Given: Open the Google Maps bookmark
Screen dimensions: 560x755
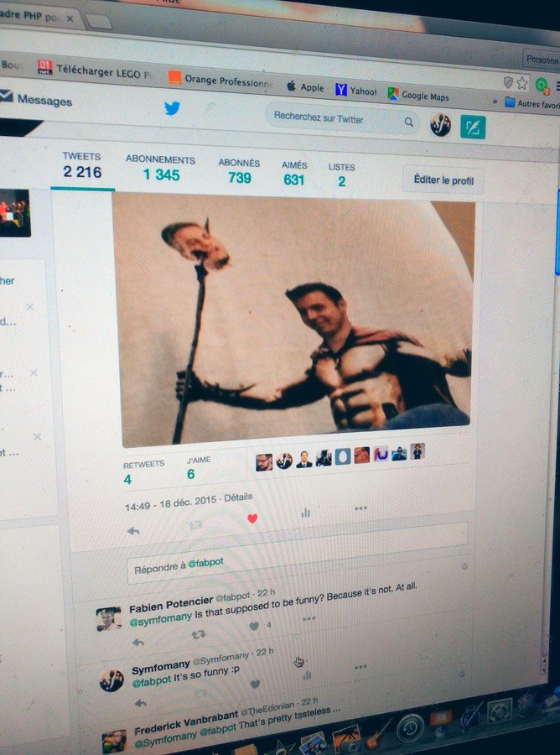Looking at the screenshot, I should tap(418, 95).
